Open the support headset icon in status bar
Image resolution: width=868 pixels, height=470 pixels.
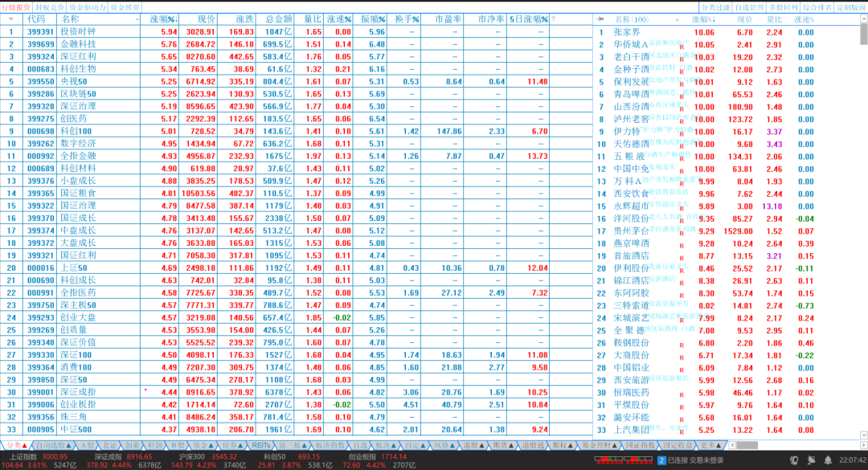pos(795,460)
